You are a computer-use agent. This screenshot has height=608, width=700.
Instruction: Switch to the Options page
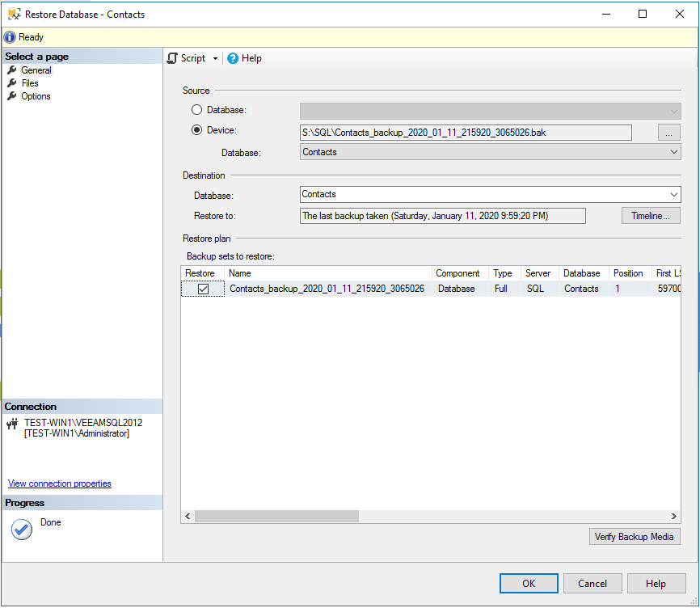36,96
